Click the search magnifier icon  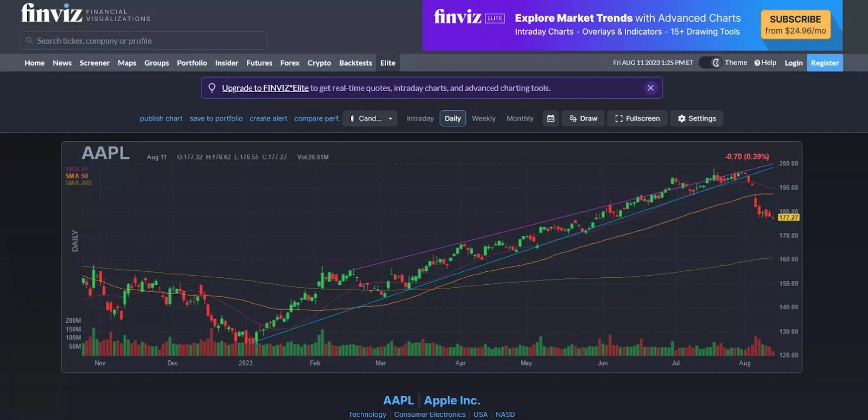point(29,41)
